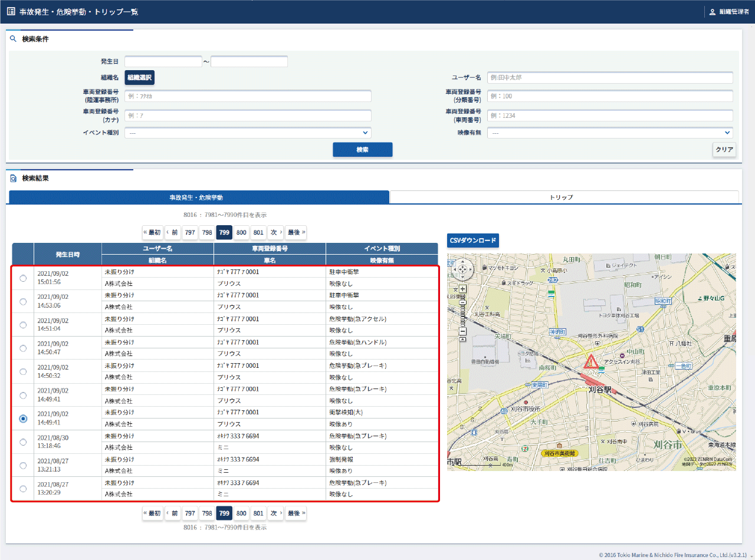Click the 組織管理者 user icon in the header
The image size is (755, 560).
[x=712, y=12]
